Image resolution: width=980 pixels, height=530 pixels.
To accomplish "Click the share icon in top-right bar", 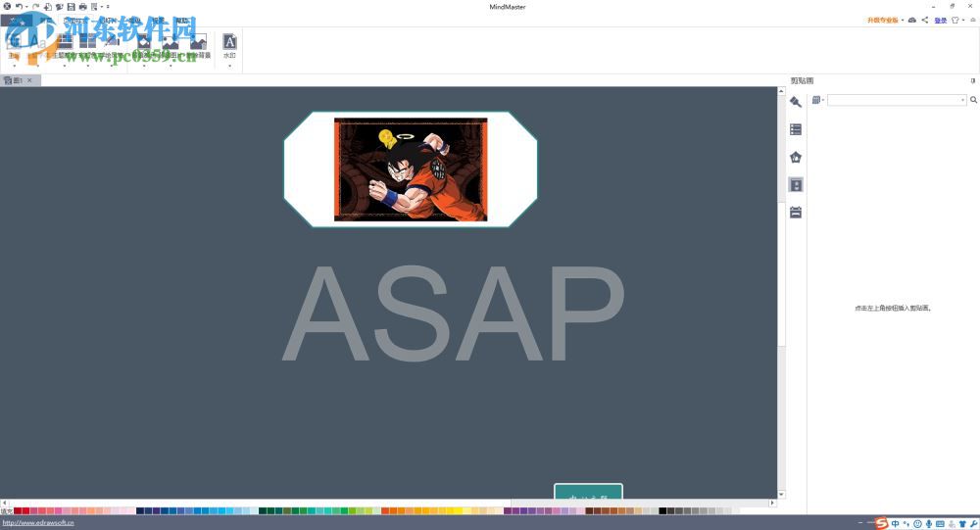I will (x=925, y=20).
